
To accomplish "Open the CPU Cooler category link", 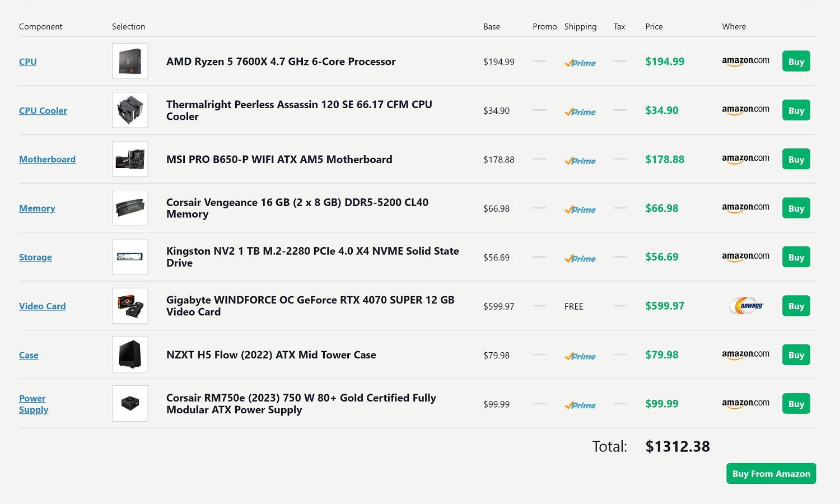I will (43, 111).
